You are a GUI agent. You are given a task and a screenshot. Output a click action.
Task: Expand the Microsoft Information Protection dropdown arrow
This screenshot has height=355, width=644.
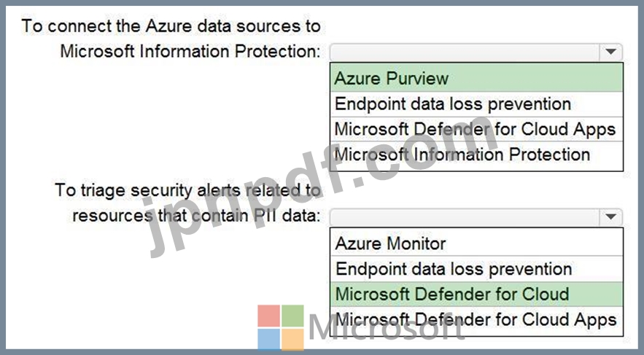click(610, 52)
